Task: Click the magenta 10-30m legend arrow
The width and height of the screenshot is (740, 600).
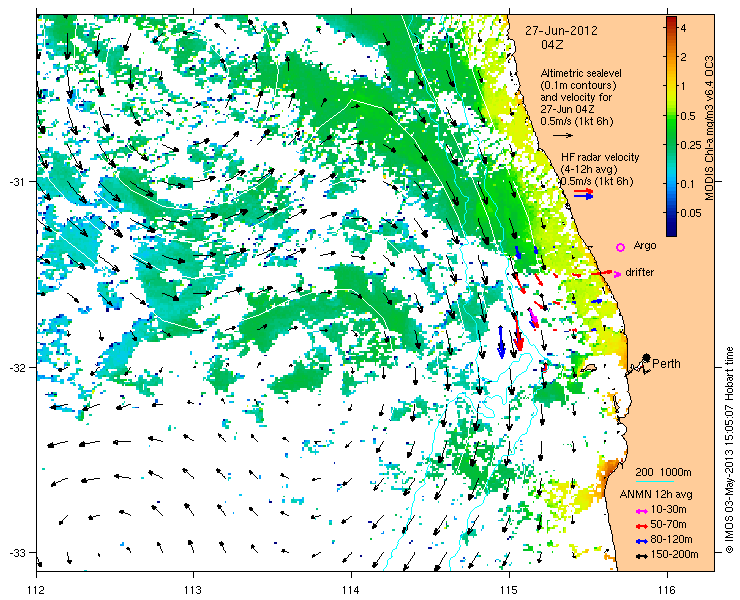Action: point(640,511)
